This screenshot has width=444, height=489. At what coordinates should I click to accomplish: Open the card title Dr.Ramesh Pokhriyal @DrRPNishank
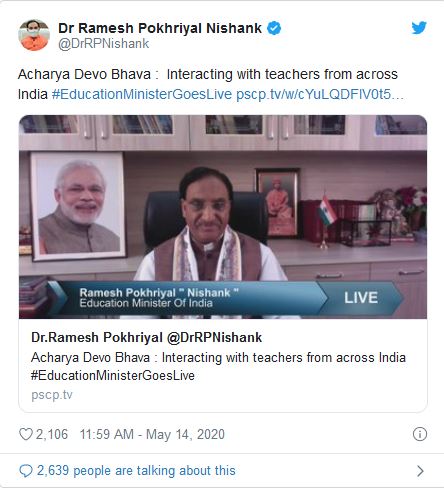tap(146, 337)
